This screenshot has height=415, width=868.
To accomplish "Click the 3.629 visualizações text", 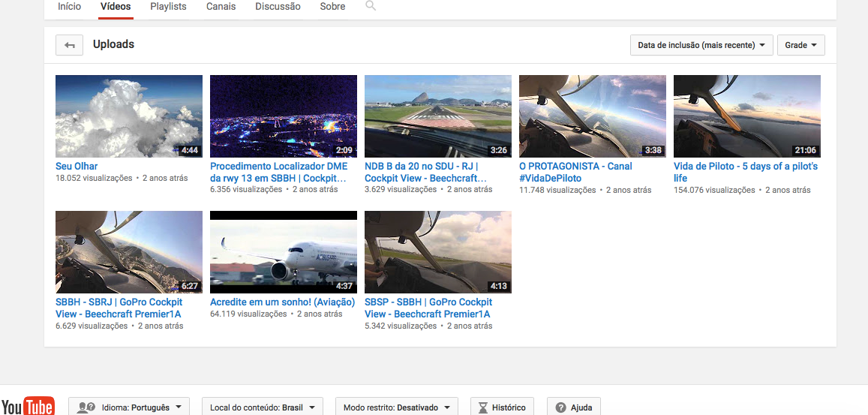I will click(x=401, y=189).
